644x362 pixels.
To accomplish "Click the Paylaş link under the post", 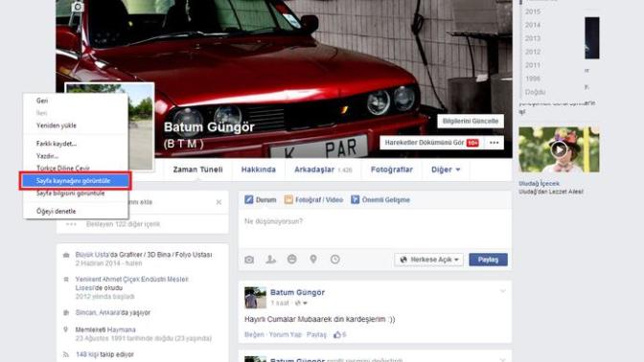I will 316,335.
